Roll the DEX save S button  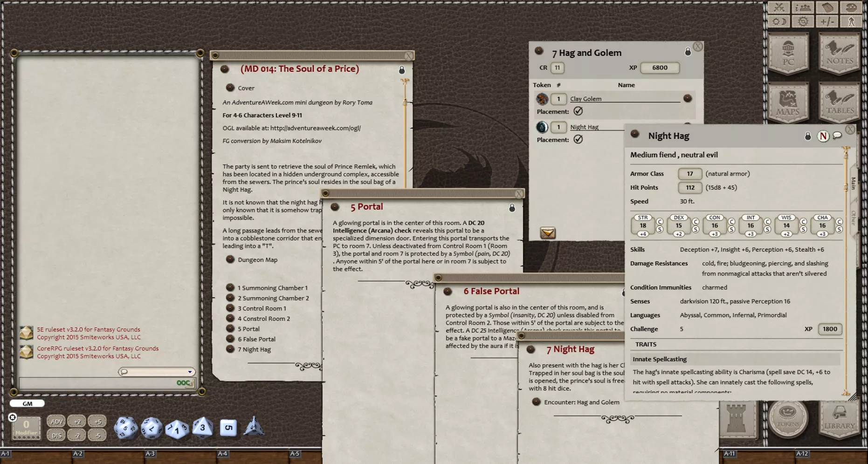pyautogui.click(x=696, y=230)
